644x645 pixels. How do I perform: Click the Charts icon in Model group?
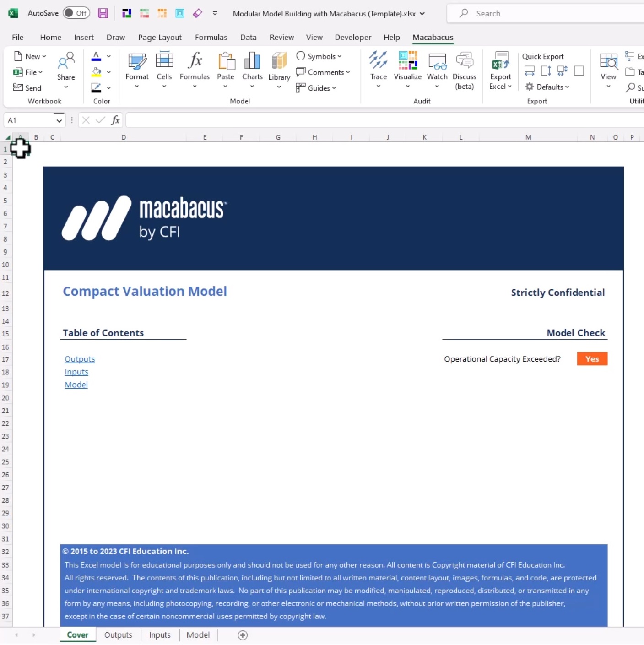click(252, 62)
